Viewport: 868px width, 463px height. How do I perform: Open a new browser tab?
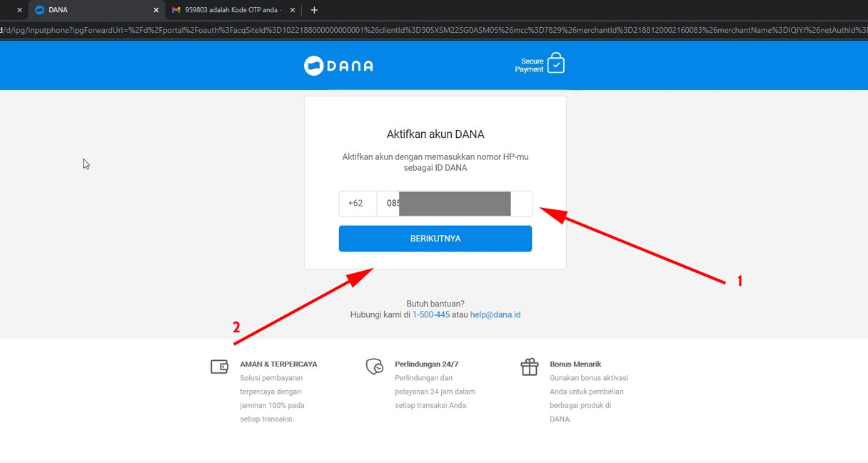click(x=314, y=10)
